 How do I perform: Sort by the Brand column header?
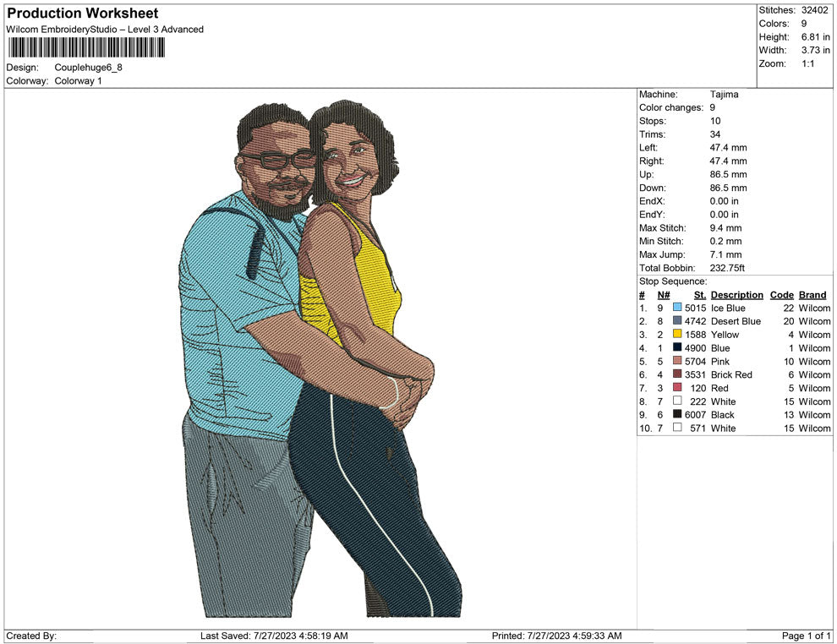click(x=812, y=294)
